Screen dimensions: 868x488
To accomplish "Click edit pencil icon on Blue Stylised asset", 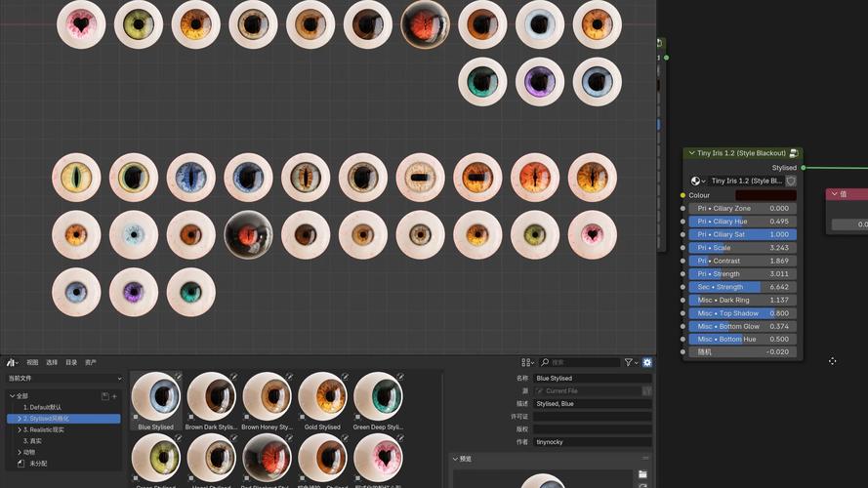I will pos(178,376).
